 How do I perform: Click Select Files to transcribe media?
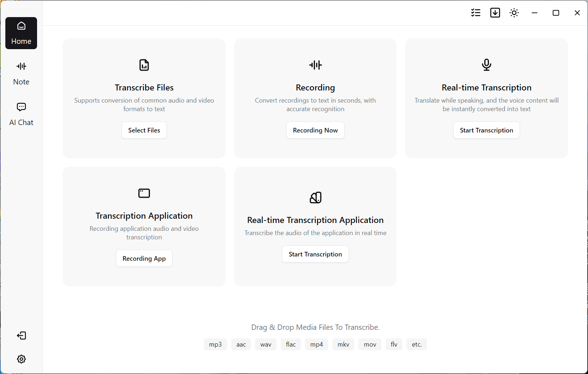144,130
